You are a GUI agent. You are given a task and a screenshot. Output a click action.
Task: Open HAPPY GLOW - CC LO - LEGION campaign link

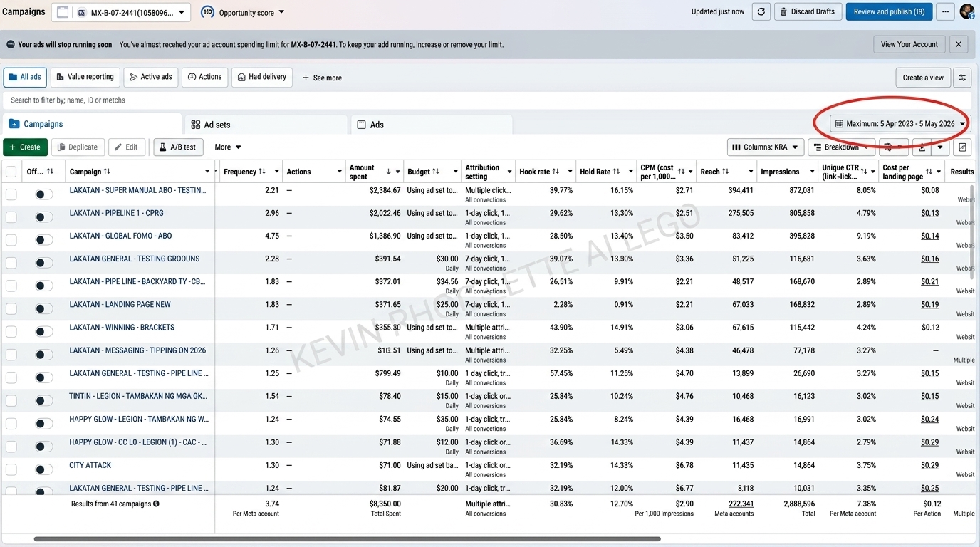(138, 442)
